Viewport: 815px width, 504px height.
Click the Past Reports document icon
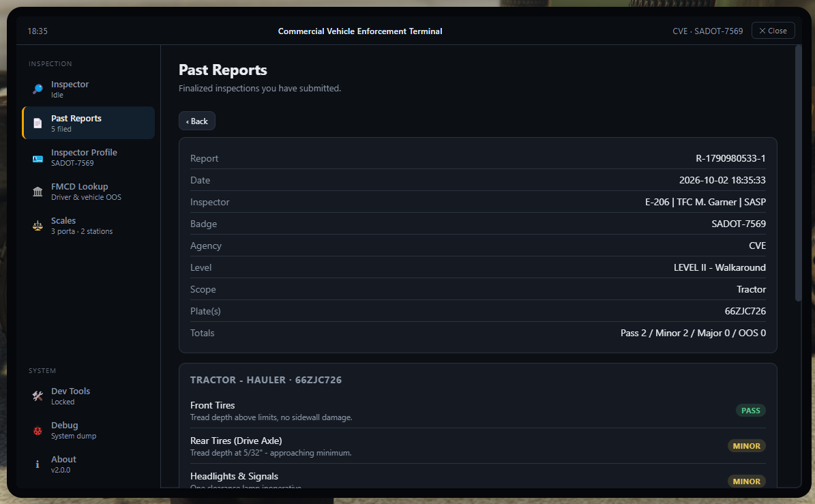tap(38, 123)
